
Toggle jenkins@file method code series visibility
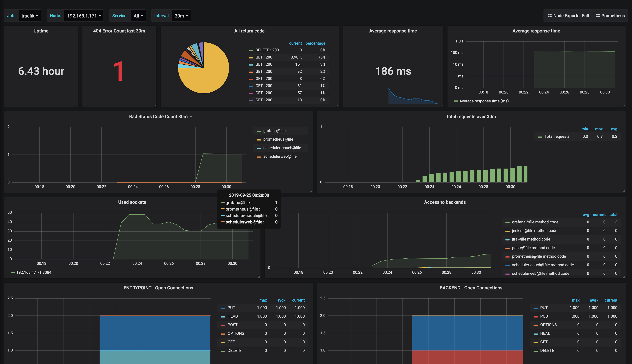(x=534, y=231)
